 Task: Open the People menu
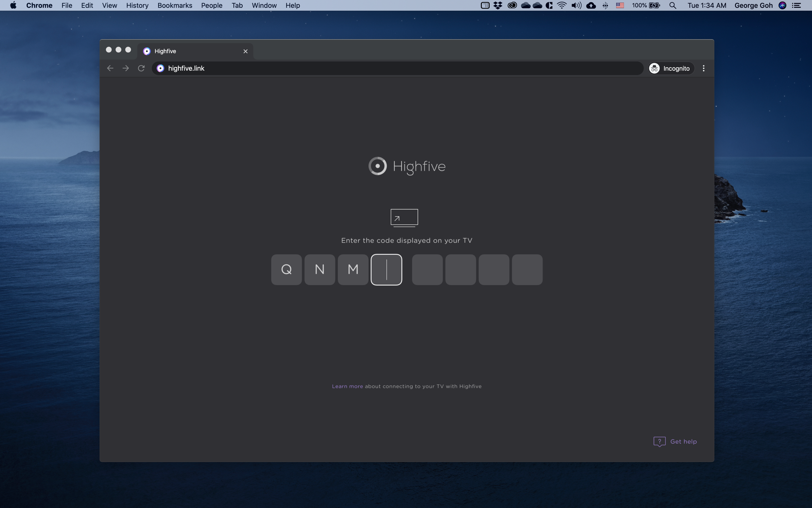pos(211,5)
